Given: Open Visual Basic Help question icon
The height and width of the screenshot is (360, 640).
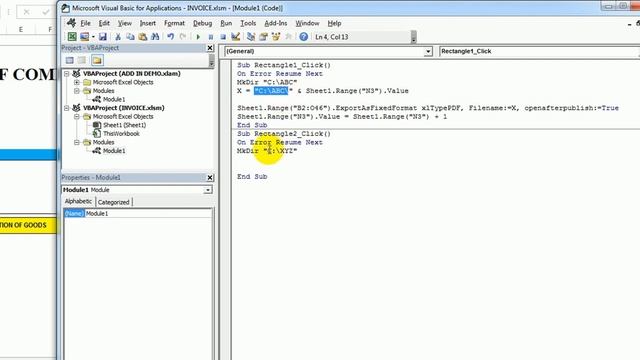Looking at the screenshot, I should pyautogui.click(x=303, y=37).
